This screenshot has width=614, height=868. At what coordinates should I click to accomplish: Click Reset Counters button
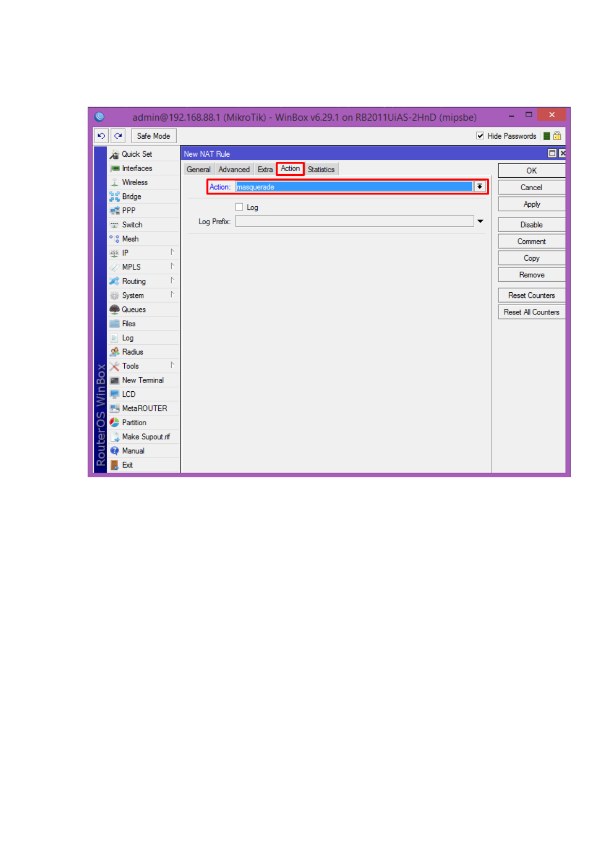coord(532,295)
